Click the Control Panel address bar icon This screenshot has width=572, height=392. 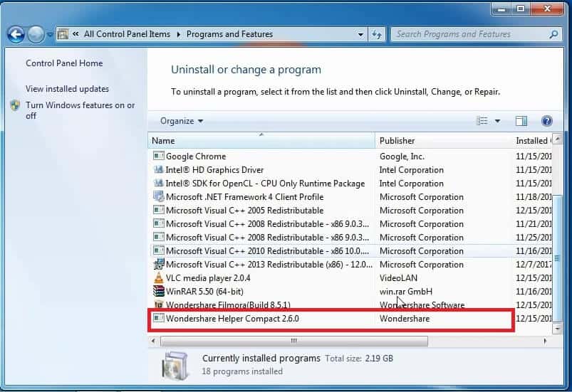point(63,34)
